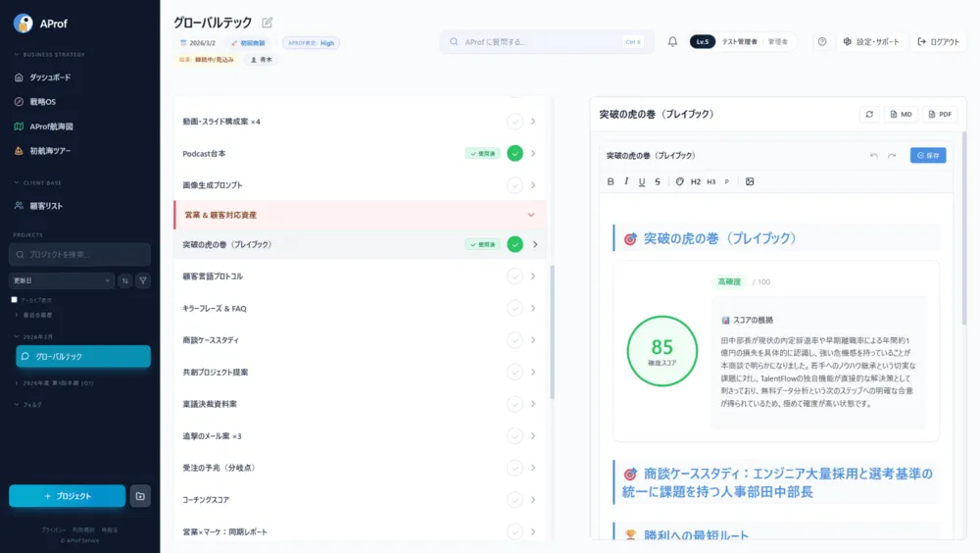
Task: Click the + プロジェクト button
Action: [67, 496]
